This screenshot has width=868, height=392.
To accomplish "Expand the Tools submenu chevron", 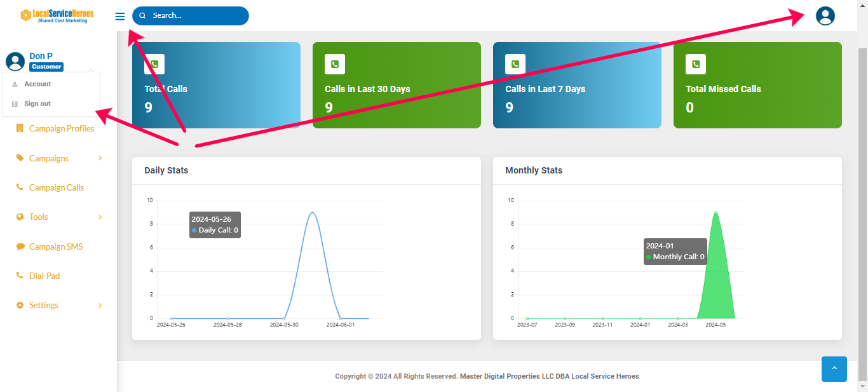I will 100,217.
